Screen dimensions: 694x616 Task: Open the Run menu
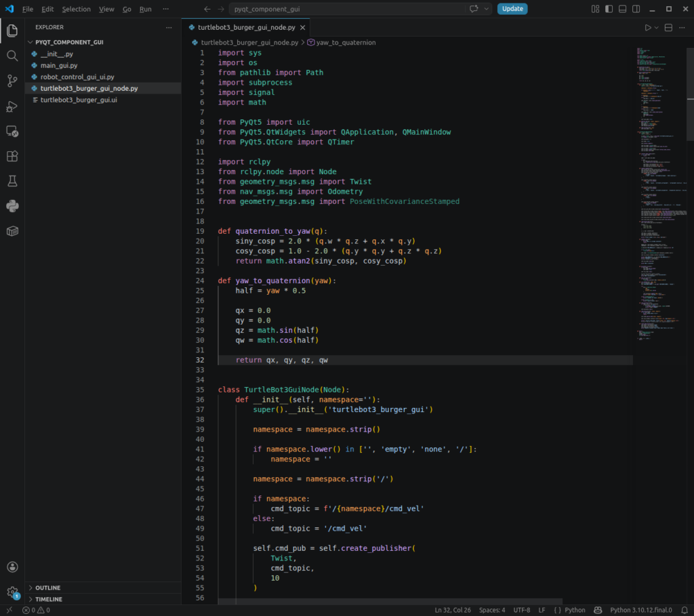pos(146,9)
